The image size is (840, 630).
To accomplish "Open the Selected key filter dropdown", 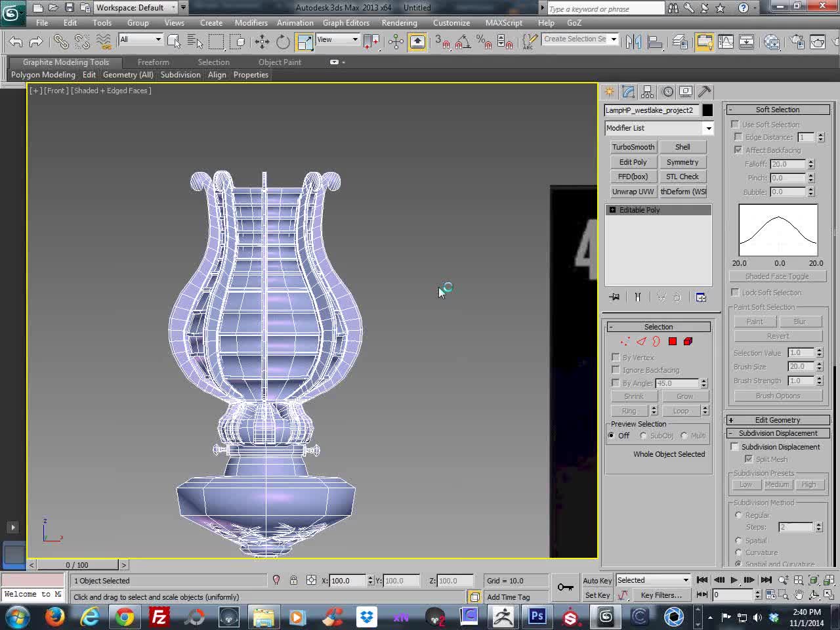I will (x=653, y=580).
